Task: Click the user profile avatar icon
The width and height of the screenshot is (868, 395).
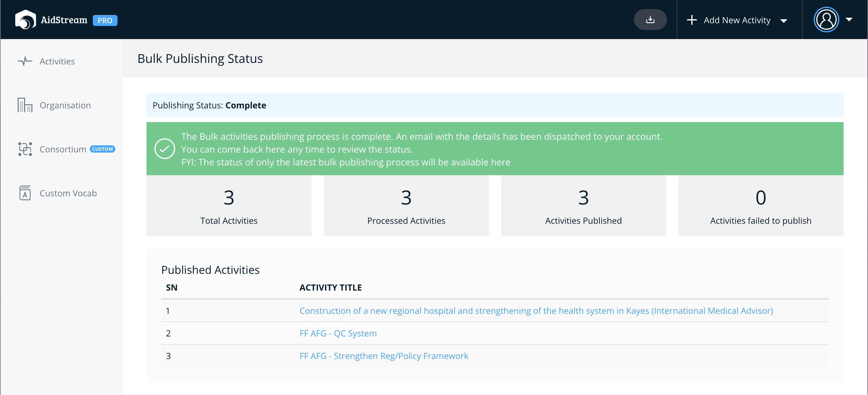Action: 826,20
